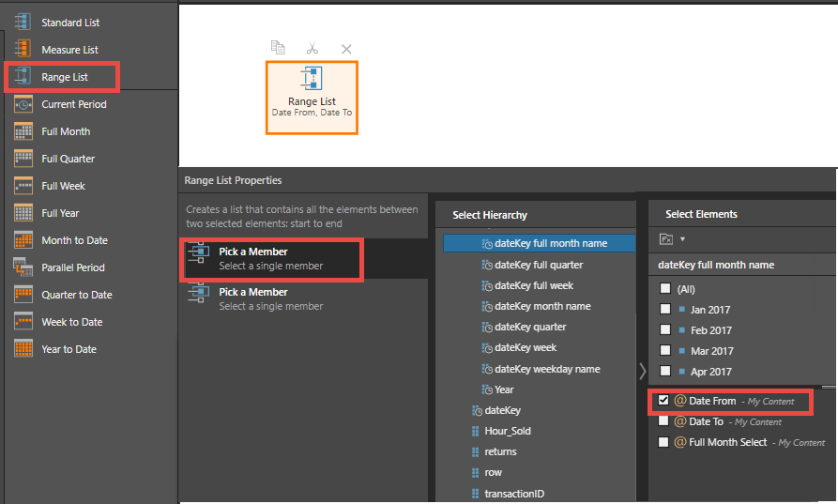Click the Range List Properties title
The width and height of the screenshot is (838, 504).
pyautogui.click(x=233, y=180)
